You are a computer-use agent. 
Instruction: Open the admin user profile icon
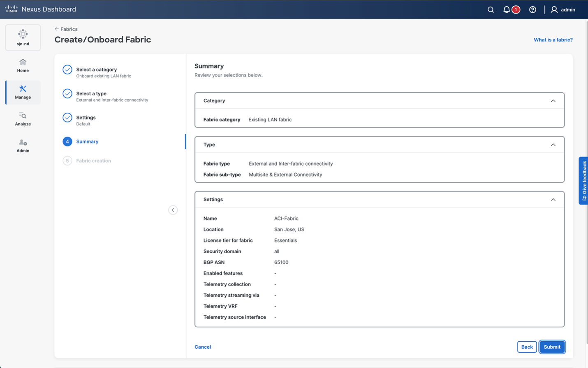coord(554,9)
